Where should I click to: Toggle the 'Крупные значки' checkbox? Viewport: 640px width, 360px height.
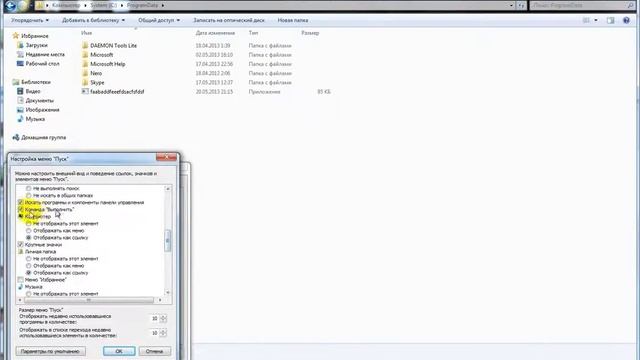[x=20, y=244]
